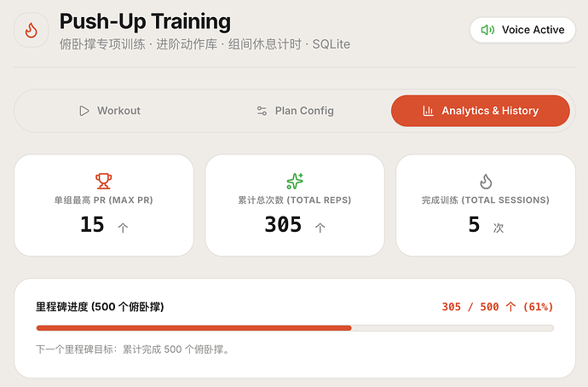Click the Total Sessions value 5

coord(474,225)
